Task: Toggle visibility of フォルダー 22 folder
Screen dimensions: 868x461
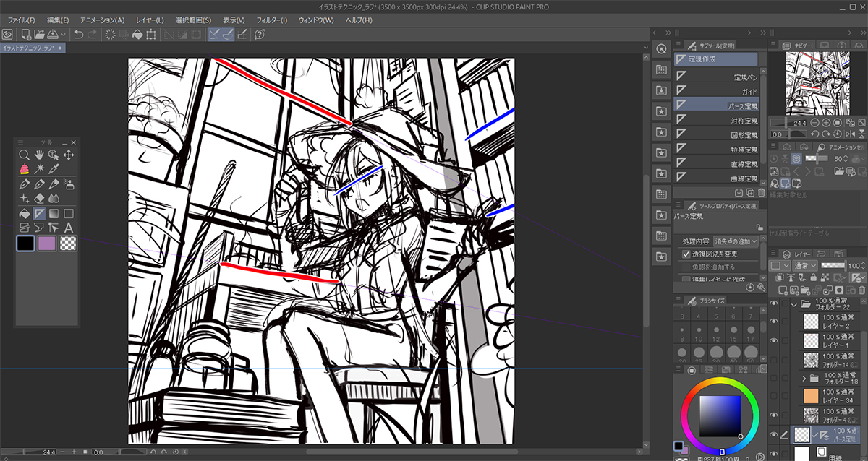Action: pyautogui.click(x=773, y=303)
